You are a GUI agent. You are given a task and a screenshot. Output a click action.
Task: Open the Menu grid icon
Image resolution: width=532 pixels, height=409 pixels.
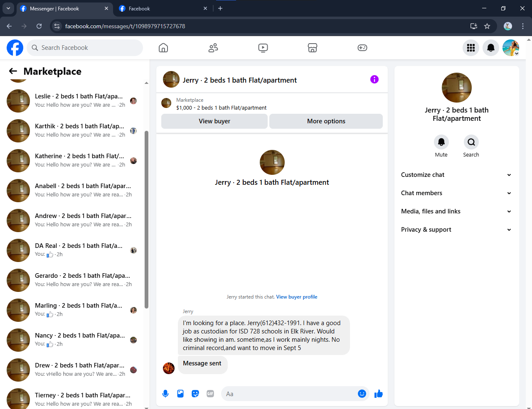471,48
